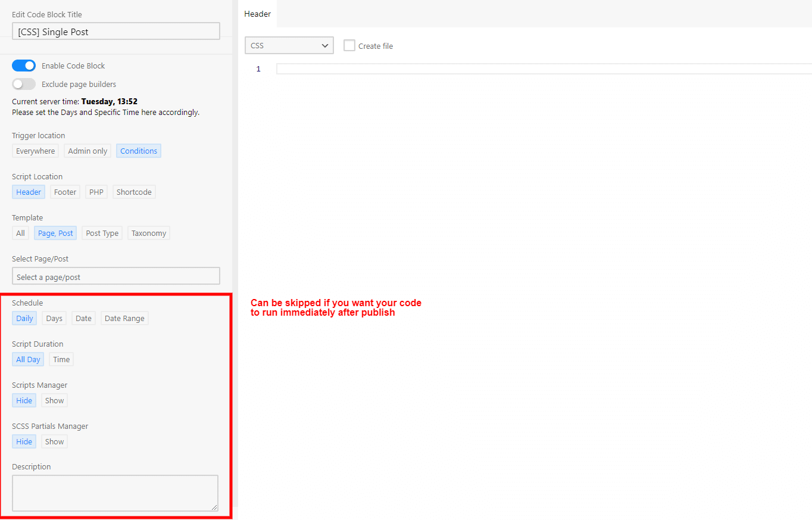Image resolution: width=812 pixels, height=520 pixels.
Task: Open the Select a page/post dropdown
Action: pyautogui.click(x=115, y=276)
